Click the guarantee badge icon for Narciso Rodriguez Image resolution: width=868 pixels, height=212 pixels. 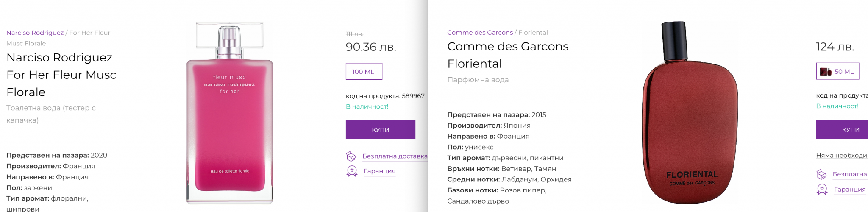[352, 171]
